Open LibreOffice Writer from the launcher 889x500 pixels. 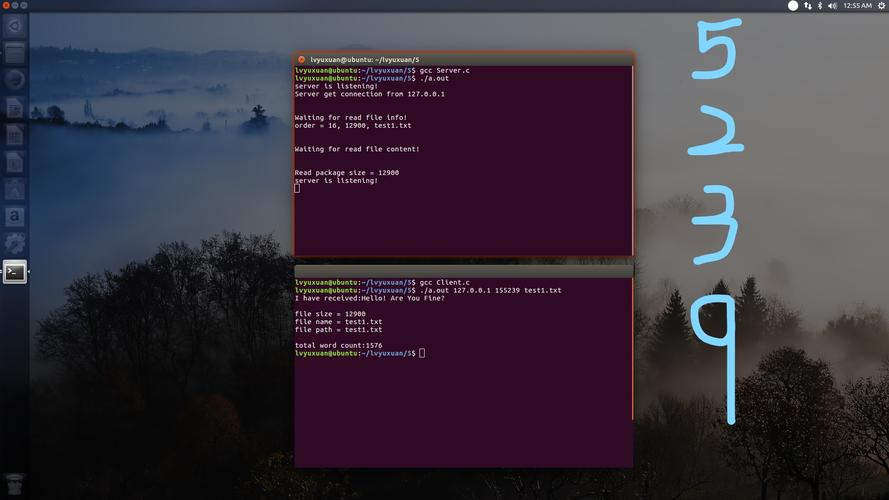14,107
